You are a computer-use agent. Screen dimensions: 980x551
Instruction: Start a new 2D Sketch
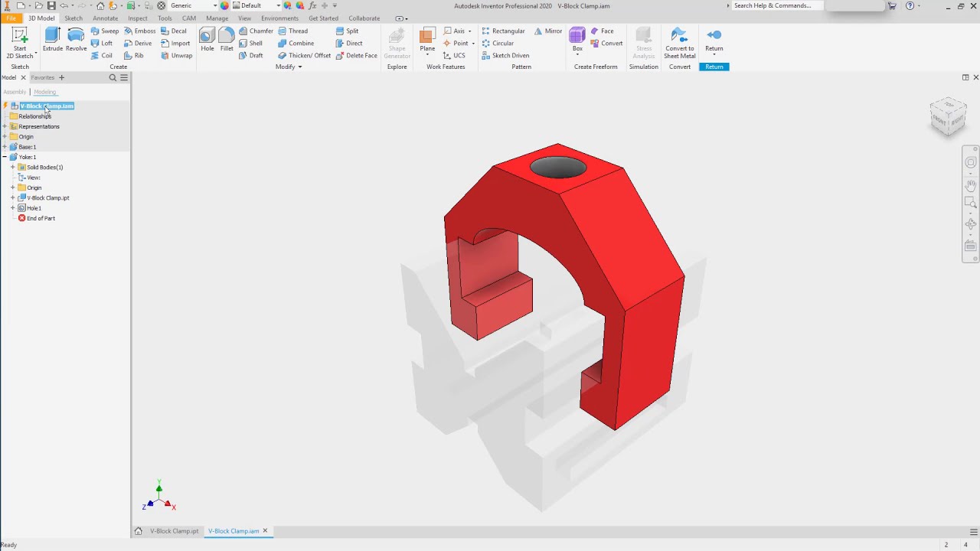click(x=20, y=43)
